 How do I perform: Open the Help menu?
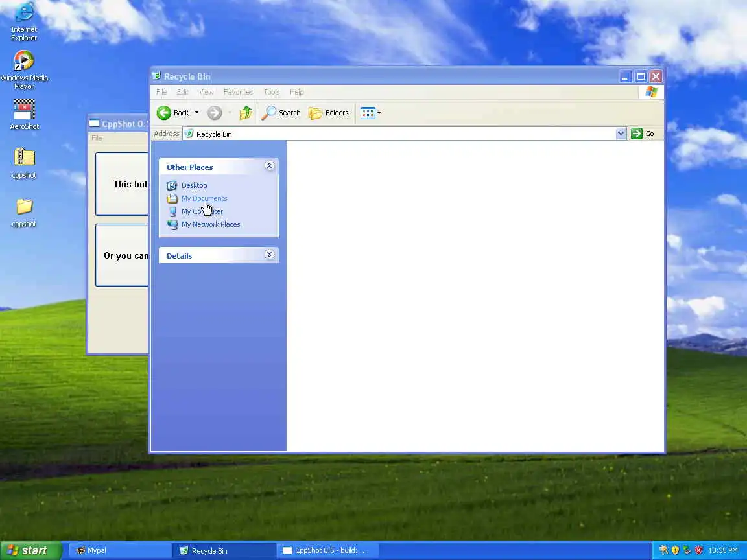[x=297, y=92]
